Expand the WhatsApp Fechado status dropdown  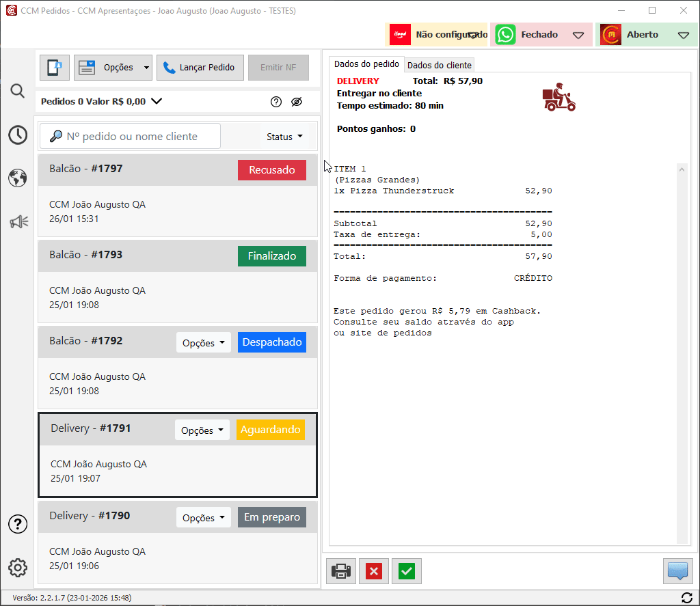[578, 35]
